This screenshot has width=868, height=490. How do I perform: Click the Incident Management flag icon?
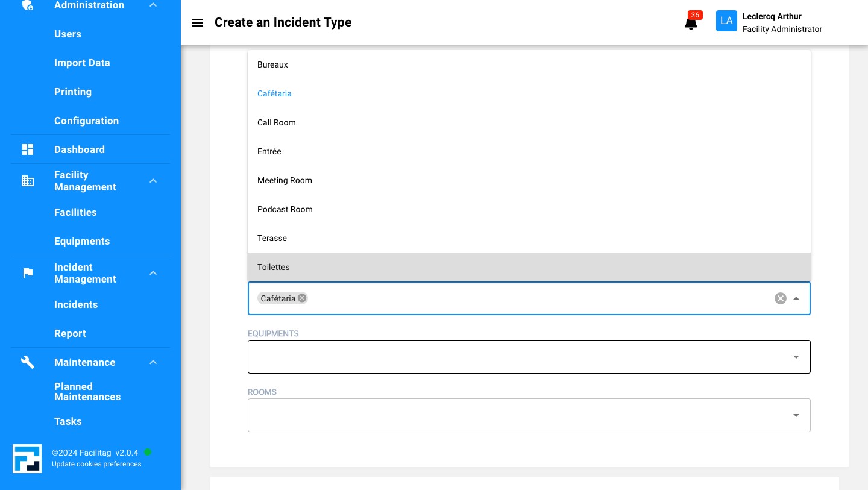28,273
